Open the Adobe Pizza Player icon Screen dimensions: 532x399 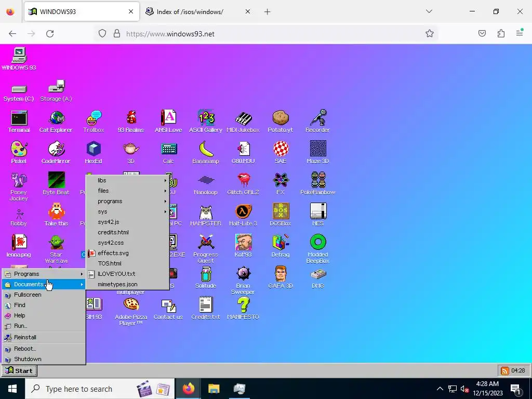click(x=131, y=312)
